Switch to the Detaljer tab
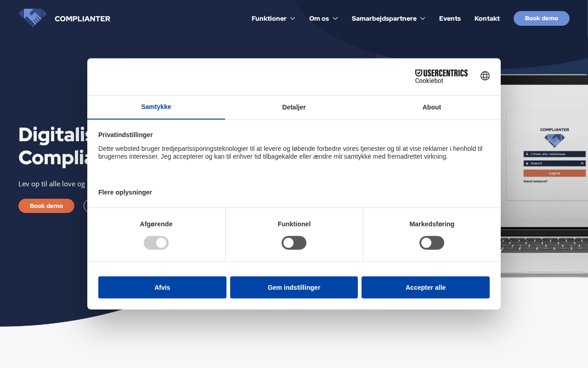588x368 pixels. tap(294, 107)
